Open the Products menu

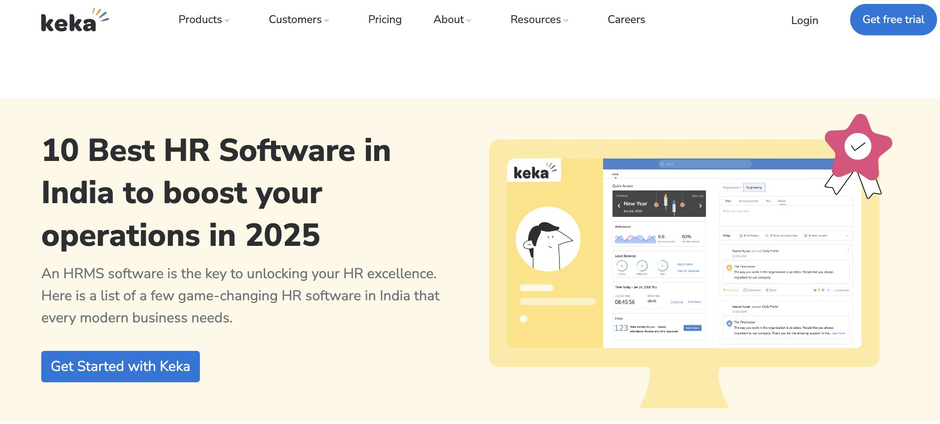(x=200, y=19)
